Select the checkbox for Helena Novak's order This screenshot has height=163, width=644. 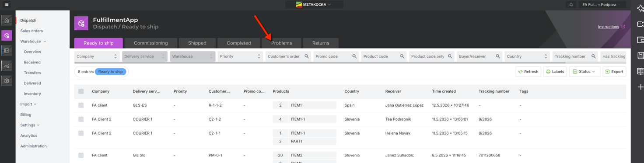pyautogui.click(x=81, y=133)
